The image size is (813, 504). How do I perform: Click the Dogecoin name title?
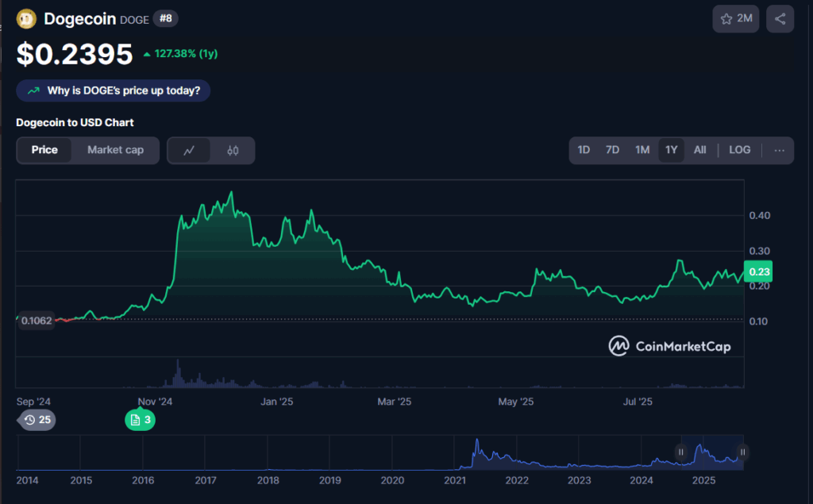tap(80, 19)
